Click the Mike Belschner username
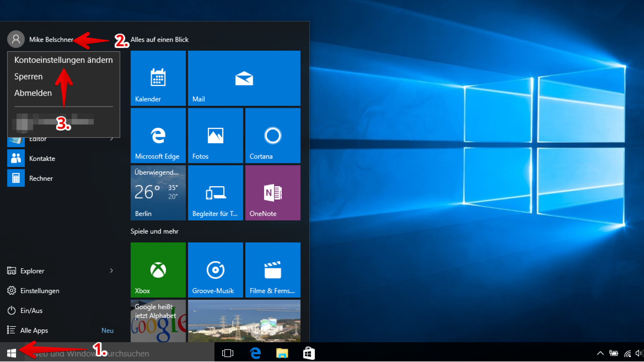Screen dimensions: 644x362 click(51, 39)
